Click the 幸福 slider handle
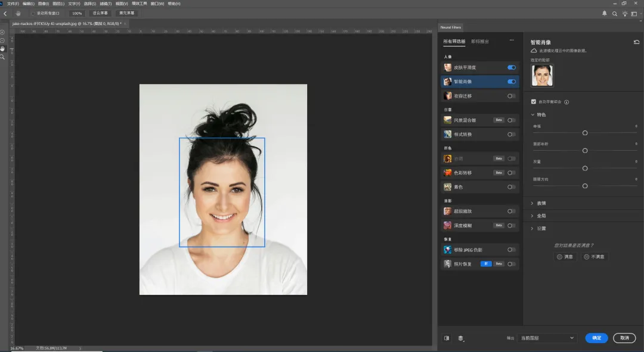 [x=585, y=133]
